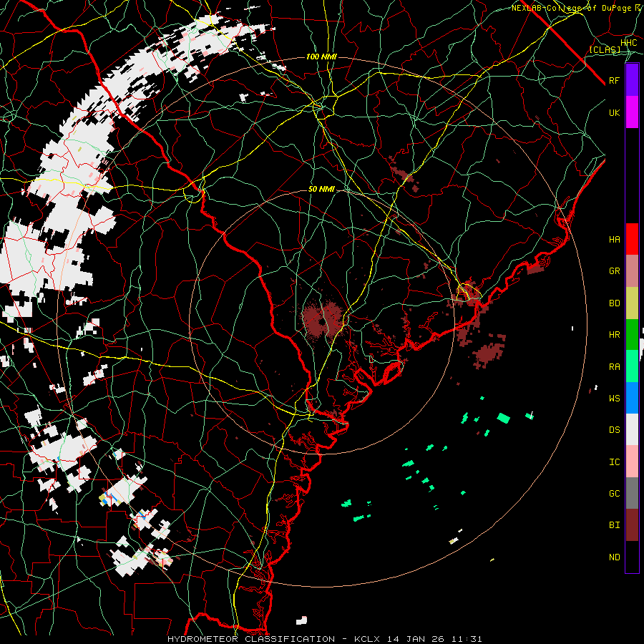644x644 pixels.
Task: Click the UK legend label
Action: coord(615,112)
